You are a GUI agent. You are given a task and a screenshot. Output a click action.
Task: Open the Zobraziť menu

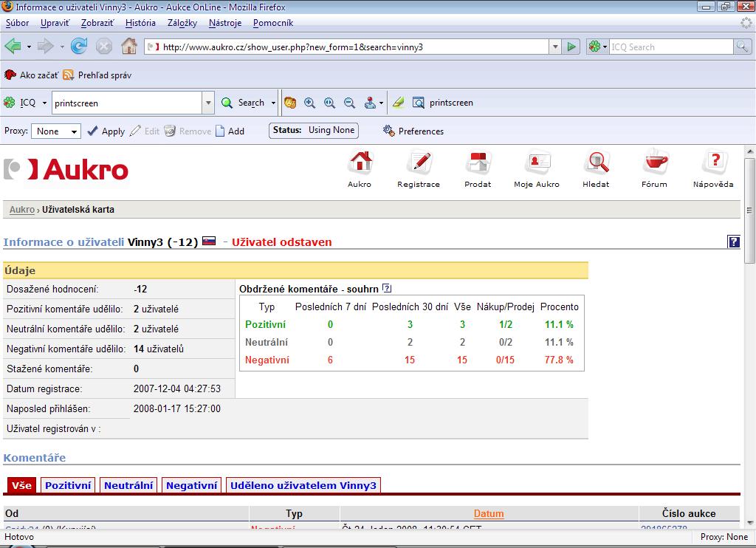click(97, 23)
